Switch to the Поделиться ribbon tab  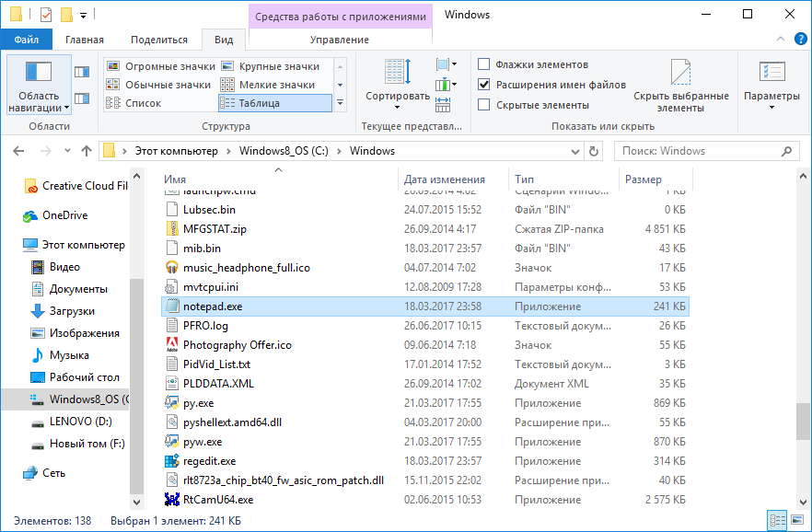click(x=159, y=40)
